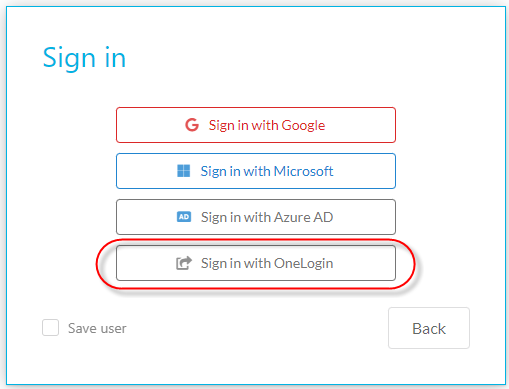509x389 pixels.
Task: Click the Google word in red button
Action: (303, 126)
